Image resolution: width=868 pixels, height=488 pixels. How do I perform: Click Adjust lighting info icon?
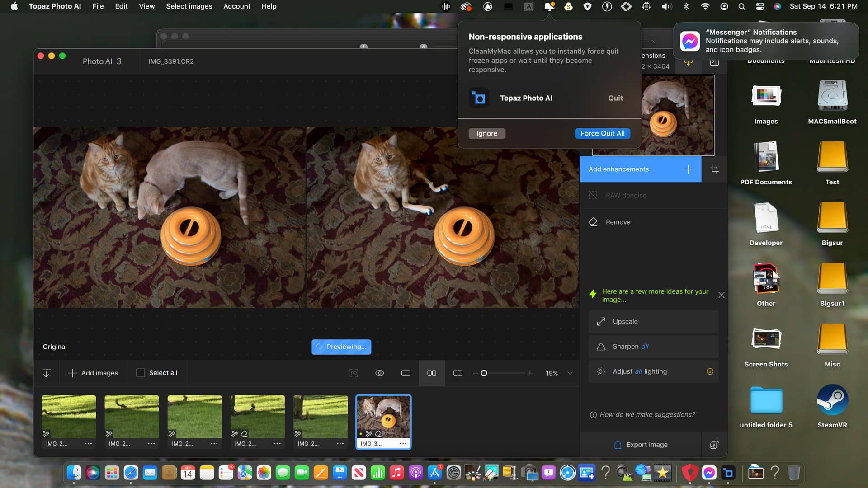(710, 371)
